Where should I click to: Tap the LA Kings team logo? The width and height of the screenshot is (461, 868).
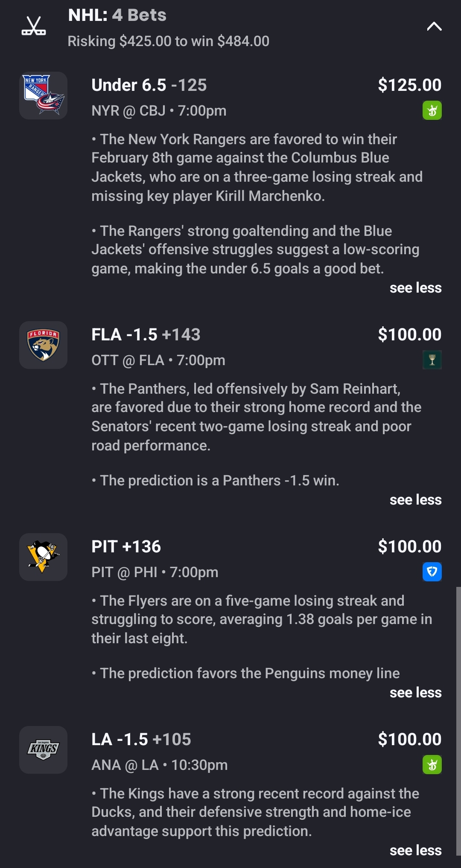pos(43,750)
